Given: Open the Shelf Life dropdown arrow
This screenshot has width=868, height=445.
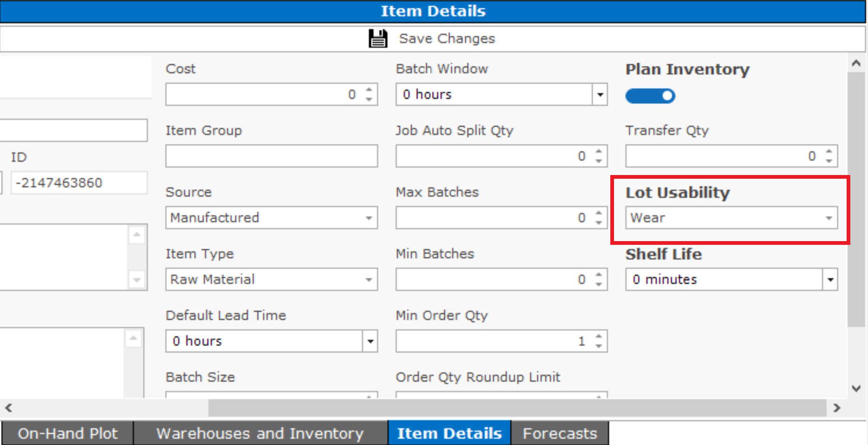Looking at the screenshot, I should pyautogui.click(x=830, y=280).
